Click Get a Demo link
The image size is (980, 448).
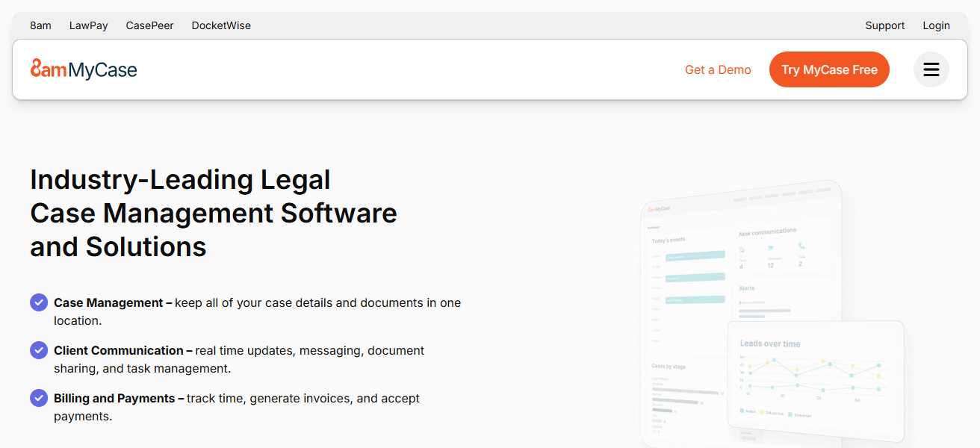718,69
